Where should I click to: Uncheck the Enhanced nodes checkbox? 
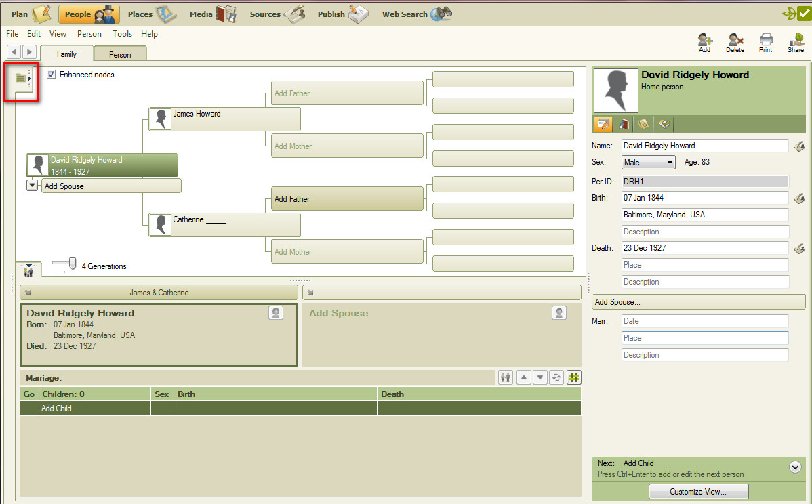52,75
